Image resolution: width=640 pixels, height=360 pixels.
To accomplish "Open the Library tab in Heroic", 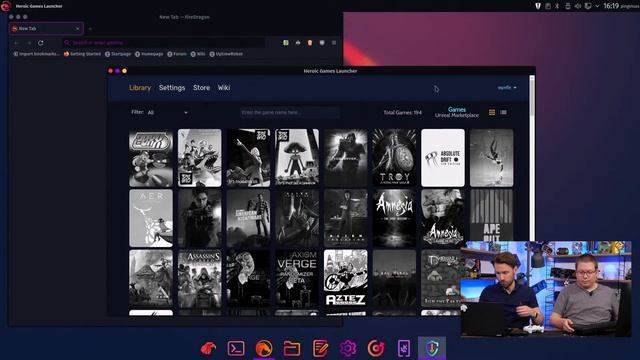I will click(x=140, y=88).
